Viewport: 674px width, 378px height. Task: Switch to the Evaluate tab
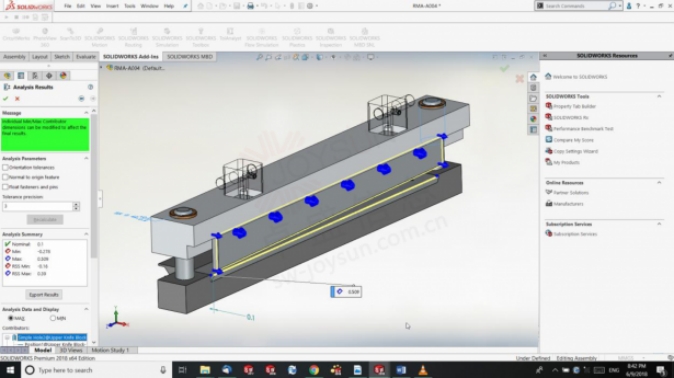86,57
